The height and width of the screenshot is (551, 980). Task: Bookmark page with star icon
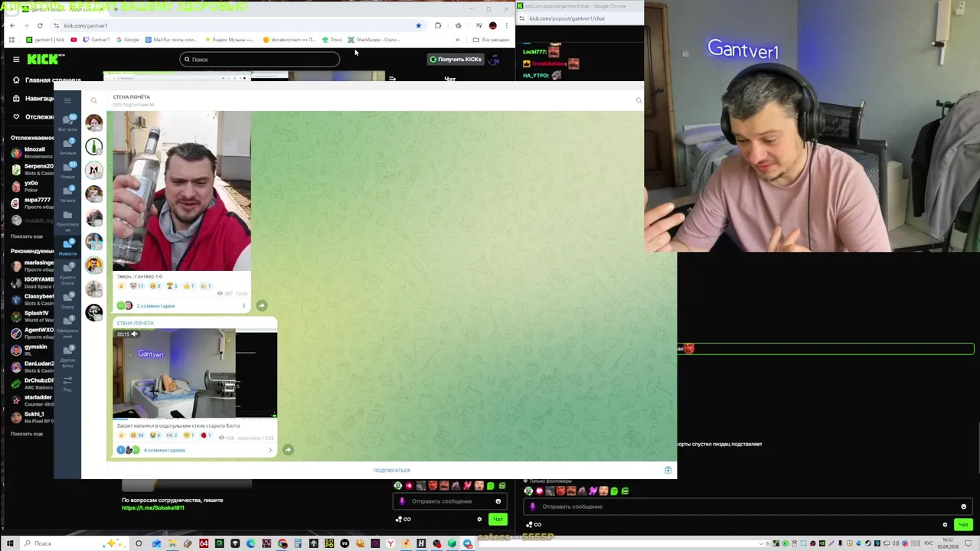(x=418, y=25)
